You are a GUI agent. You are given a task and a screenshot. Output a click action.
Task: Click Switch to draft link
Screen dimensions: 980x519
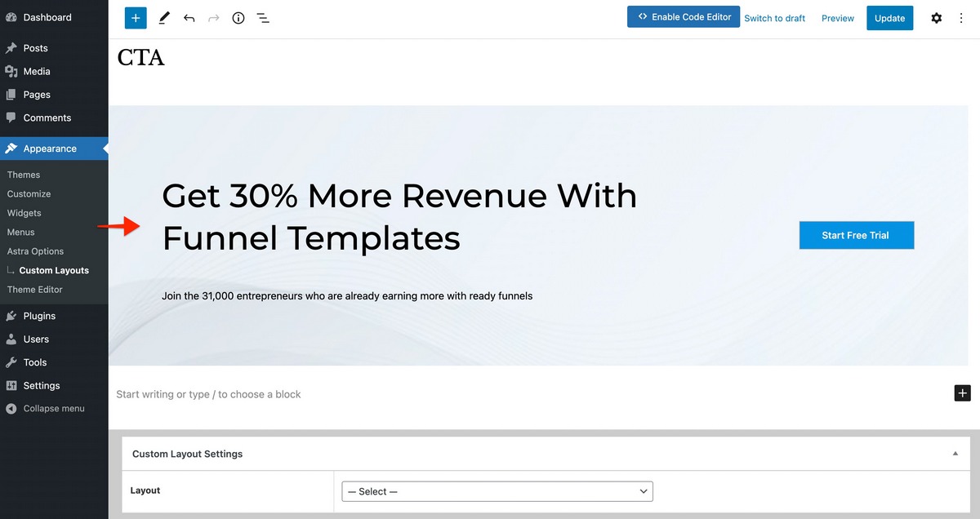coord(774,18)
